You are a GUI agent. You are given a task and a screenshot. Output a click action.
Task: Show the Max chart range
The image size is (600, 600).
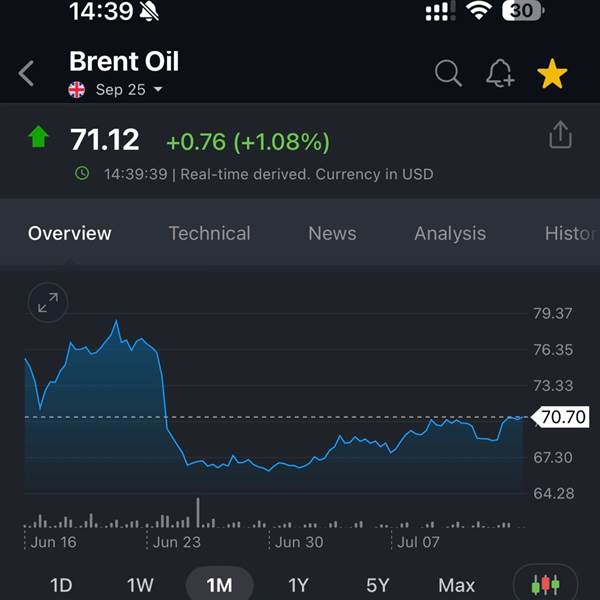457,585
